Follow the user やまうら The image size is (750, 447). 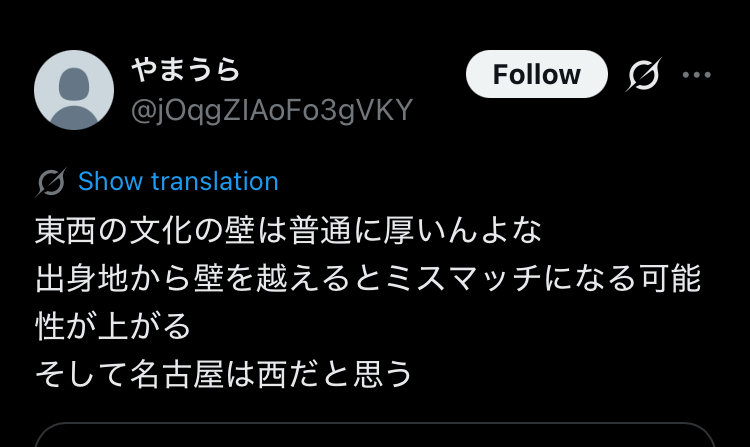coord(537,75)
